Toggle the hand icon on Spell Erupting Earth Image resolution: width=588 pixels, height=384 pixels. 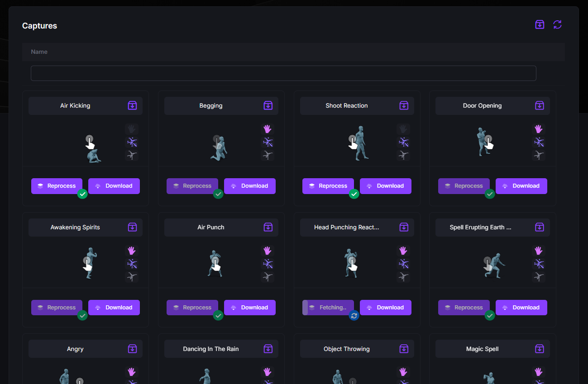point(539,251)
